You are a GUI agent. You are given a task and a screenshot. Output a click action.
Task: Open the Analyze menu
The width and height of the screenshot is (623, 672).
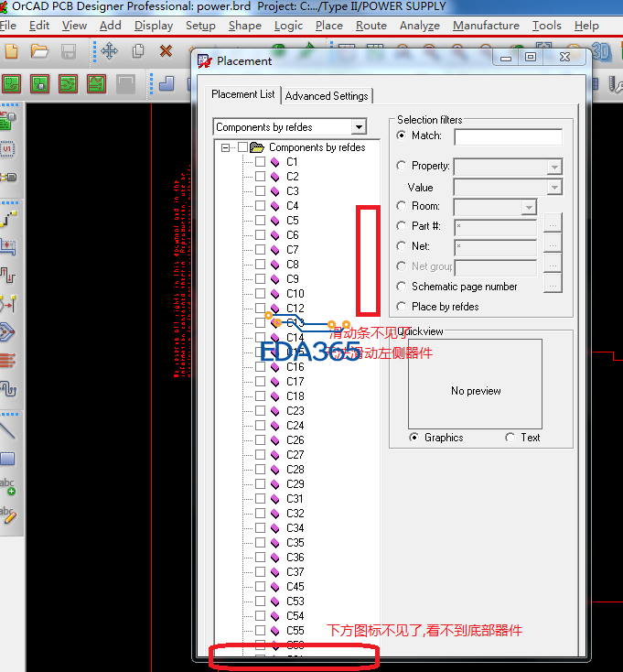click(420, 26)
